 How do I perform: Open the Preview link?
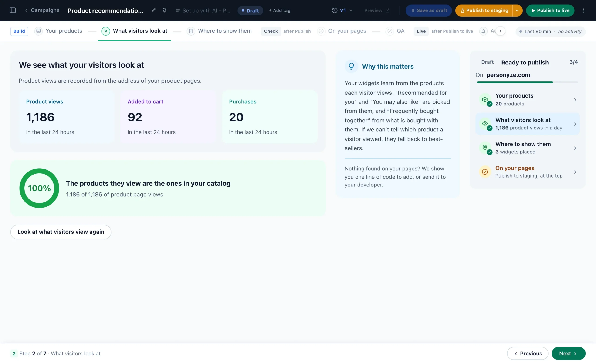point(377,10)
